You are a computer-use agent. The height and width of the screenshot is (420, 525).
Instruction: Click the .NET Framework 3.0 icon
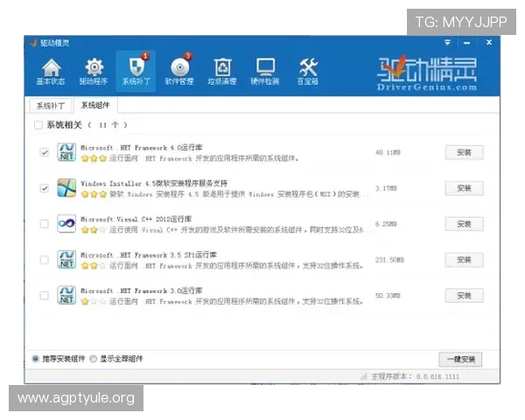pyautogui.click(x=66, y=296)
